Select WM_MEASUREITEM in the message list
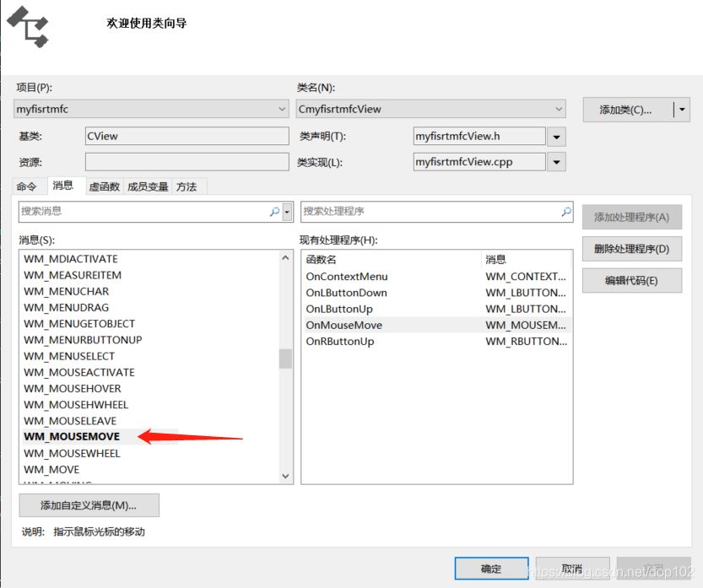 (73, 275)
